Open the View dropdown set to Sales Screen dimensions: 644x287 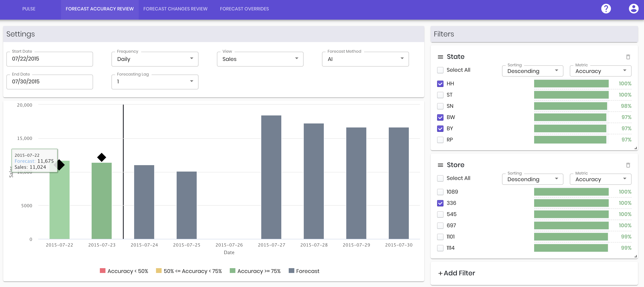coord(260,59)
